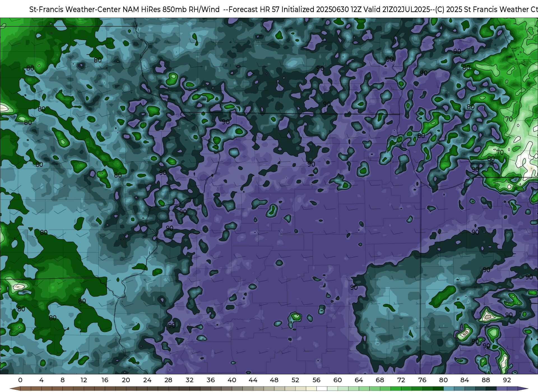This screenshot has height=392, width=538.
Task: Select the bright green swatch right of the 72 tick
Action: (x=406, y=389)
